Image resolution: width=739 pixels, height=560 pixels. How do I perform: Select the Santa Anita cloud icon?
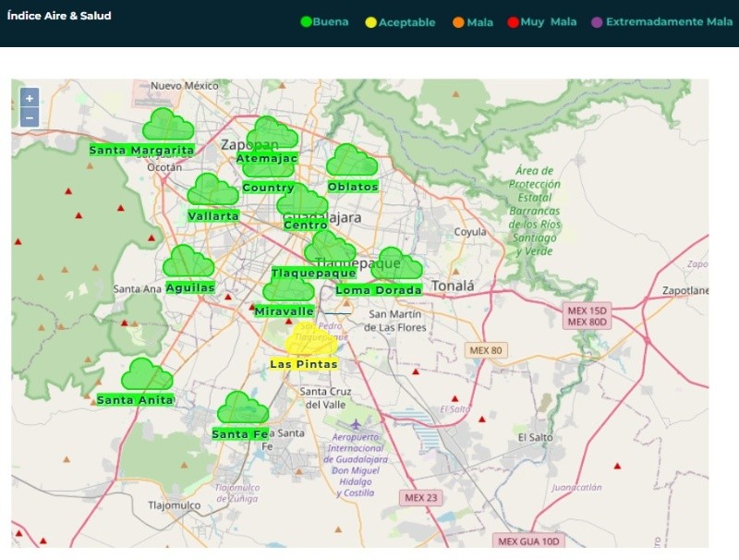click(x=147, y=375)
